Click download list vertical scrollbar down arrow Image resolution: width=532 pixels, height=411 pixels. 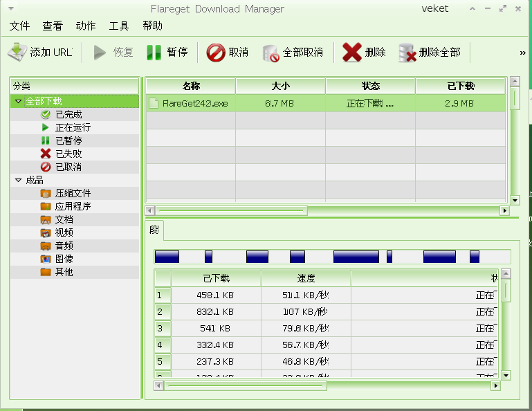[515, 200]
